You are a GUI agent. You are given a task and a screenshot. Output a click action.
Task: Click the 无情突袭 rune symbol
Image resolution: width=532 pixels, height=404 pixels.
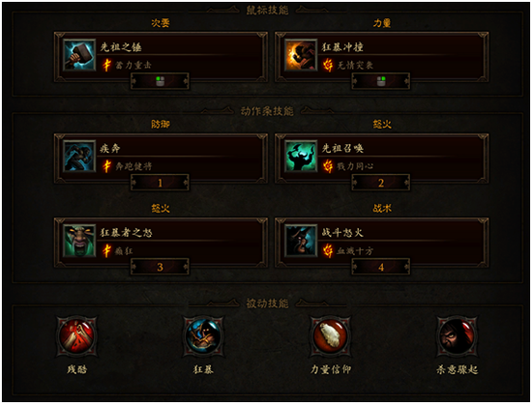[328, 65]
